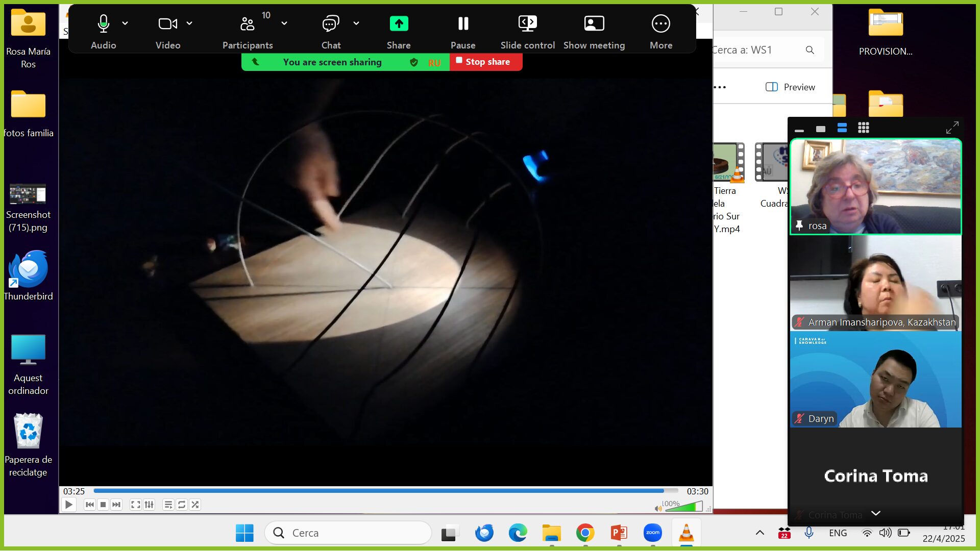Open PowerPoint from the taskbar
The width and height of the screenshot is (980, 551).
(619, 533)
